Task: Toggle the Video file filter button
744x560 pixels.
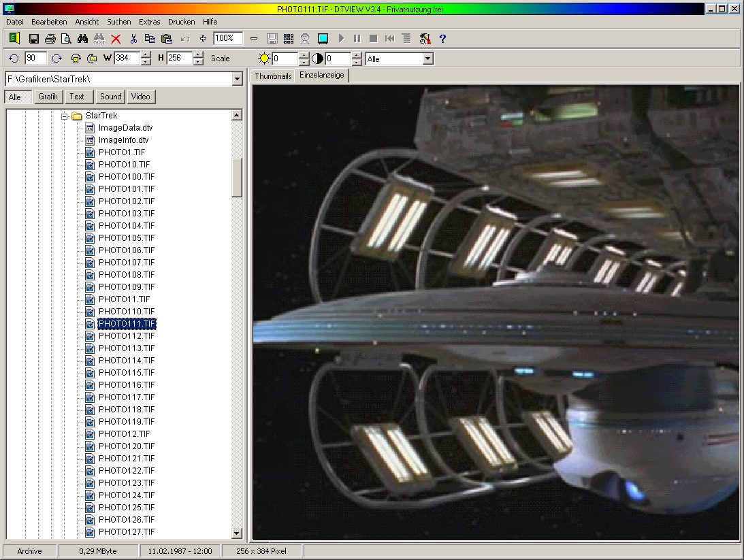Action: coord(141,97)
